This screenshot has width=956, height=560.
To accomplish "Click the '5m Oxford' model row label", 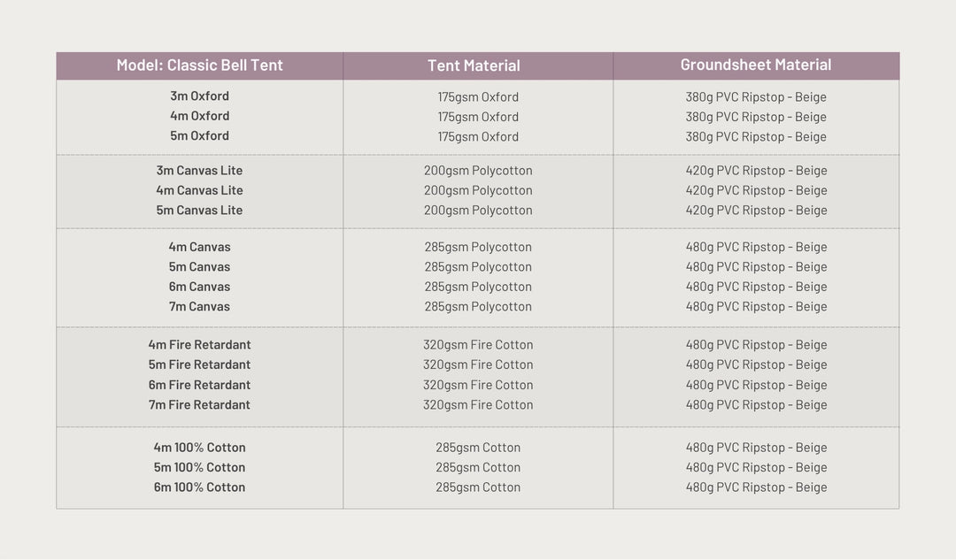I will [199, 136].
